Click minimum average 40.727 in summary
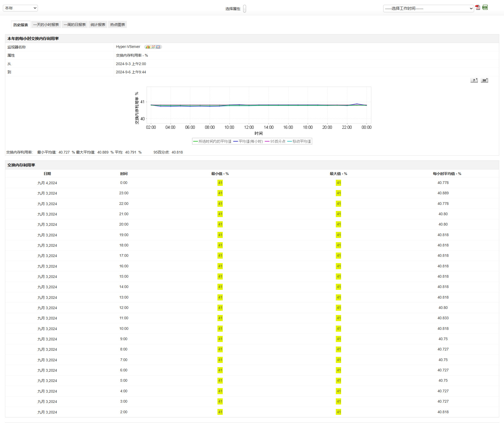 click(x=64, y=152)
